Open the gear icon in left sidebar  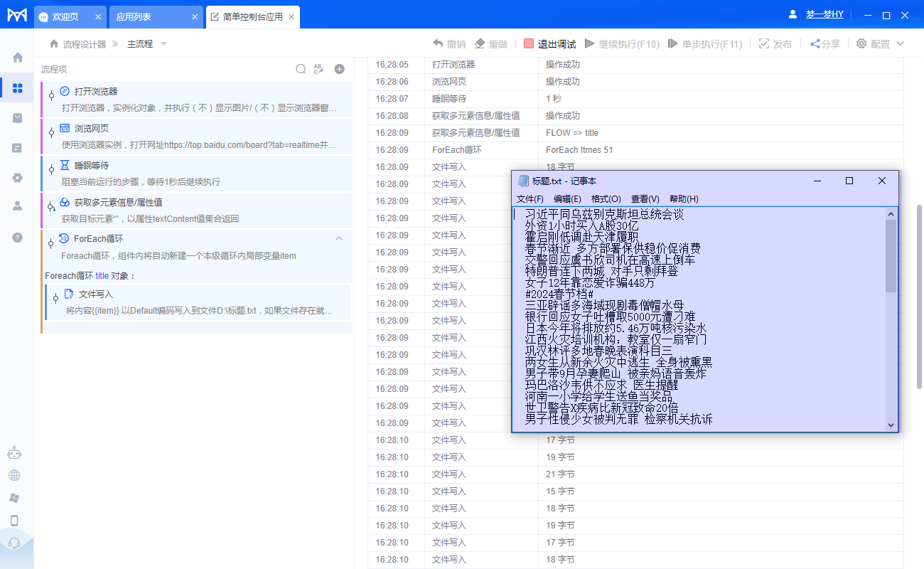(18, 178)
